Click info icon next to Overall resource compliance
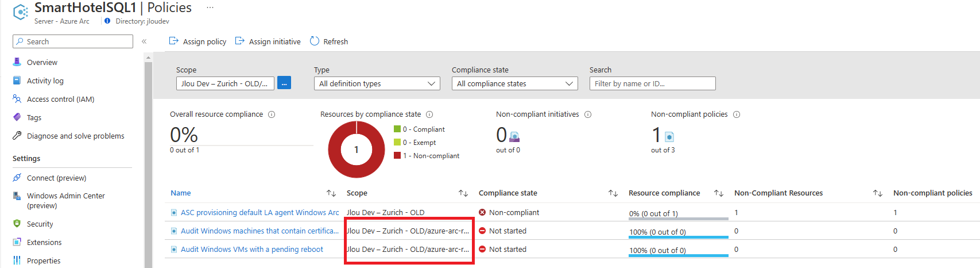Screen dimensions: 980x268 [x=272, y=114]
